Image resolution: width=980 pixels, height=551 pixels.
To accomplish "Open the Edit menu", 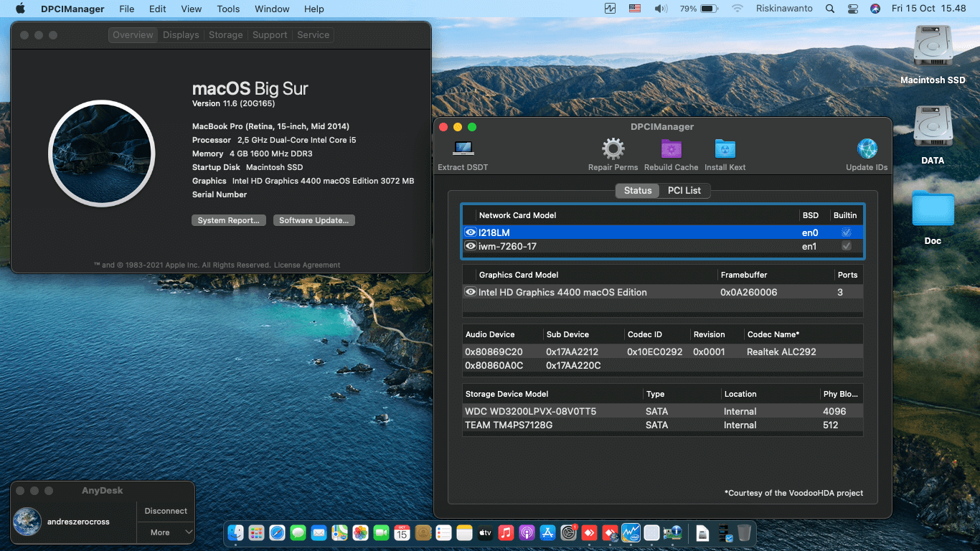I will 158,9.
